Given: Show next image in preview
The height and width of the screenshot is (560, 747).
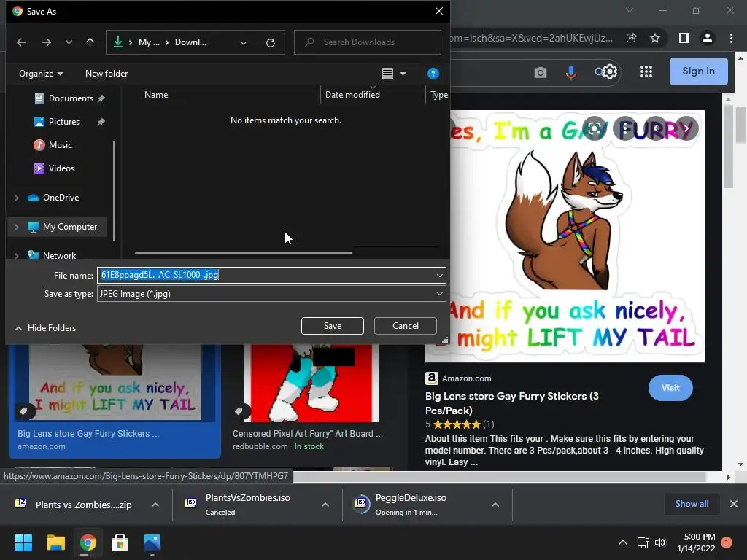Looking at the screenshot, I should point(686,128).
